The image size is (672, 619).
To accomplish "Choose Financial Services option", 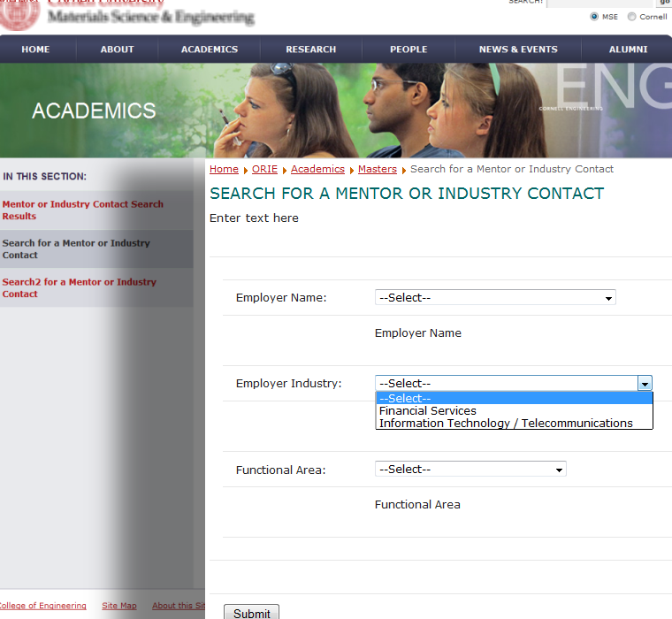I will [514, 410].
